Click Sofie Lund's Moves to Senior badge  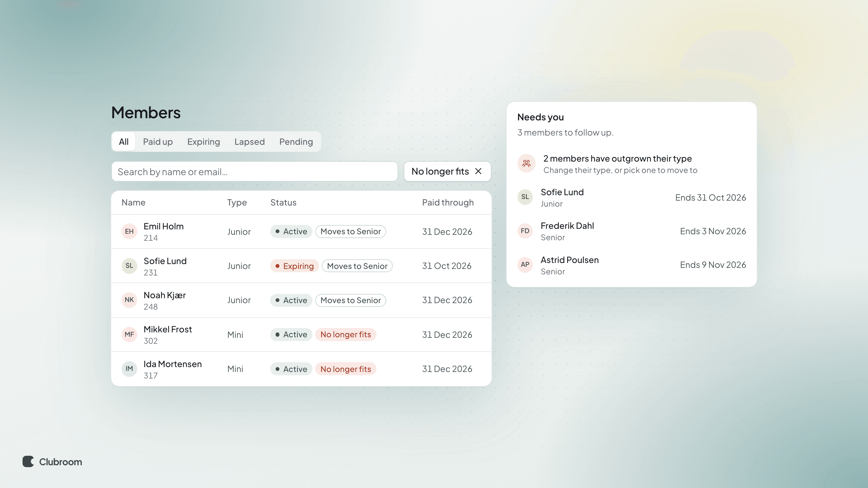(357, 266)
